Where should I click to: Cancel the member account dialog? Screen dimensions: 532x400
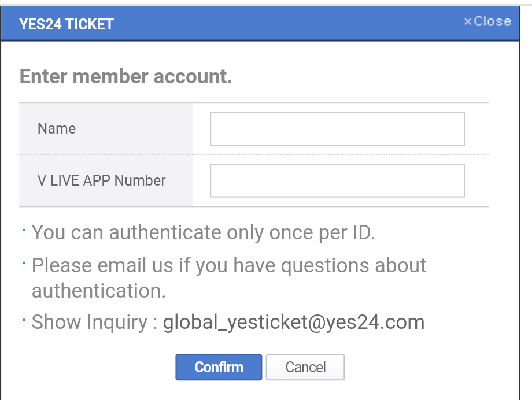[x=305, y=367]
